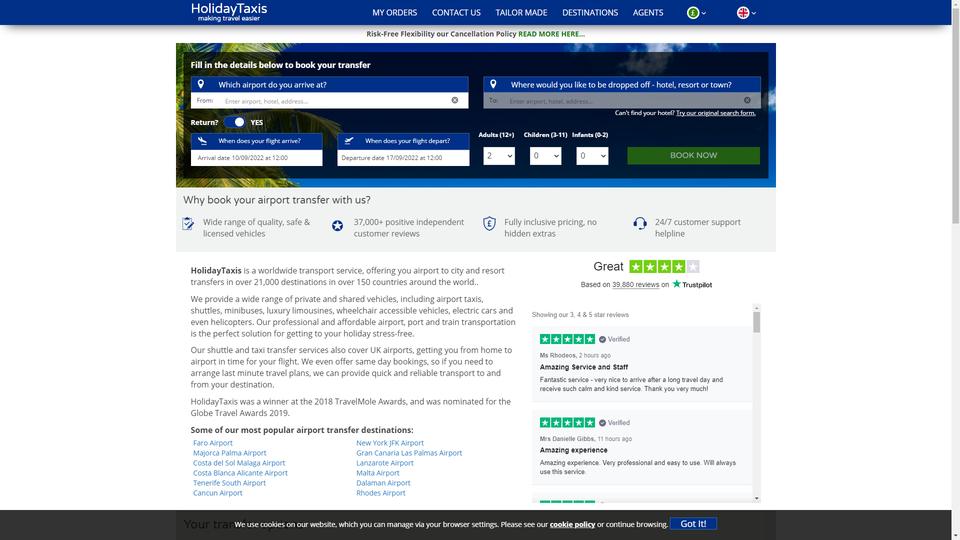Open Dalaman Airport link
Viewport: 960px width, 540px height.
(x=383, y=482)
